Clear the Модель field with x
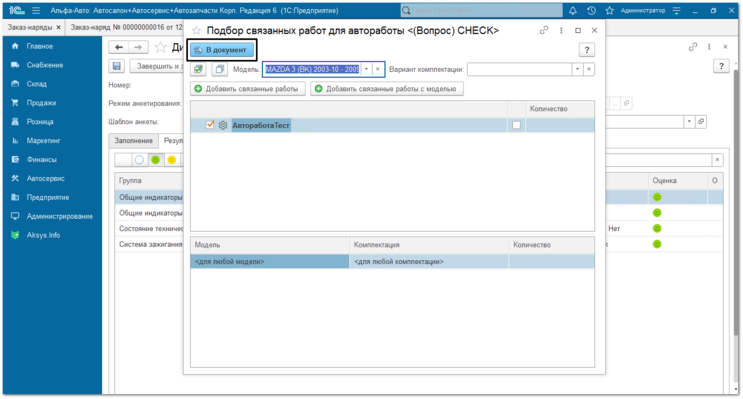Image resolution: width=743 pixels, height=399 pixels. point(378,69)
